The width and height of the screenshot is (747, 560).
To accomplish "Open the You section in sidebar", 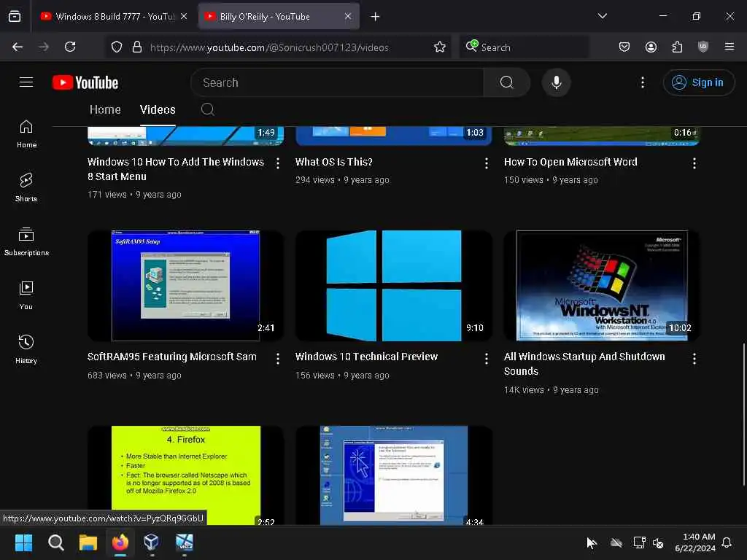I will pos(26,296).
